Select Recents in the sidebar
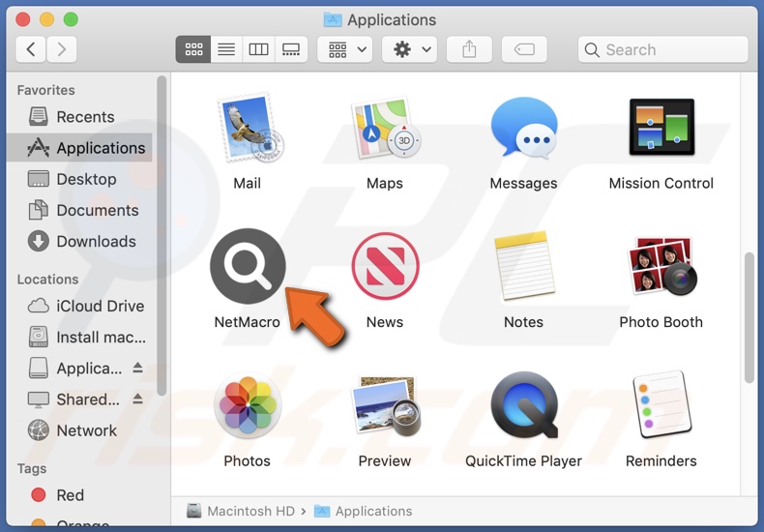The height and width of the screenshot is (532, 764). pos(79,117)
